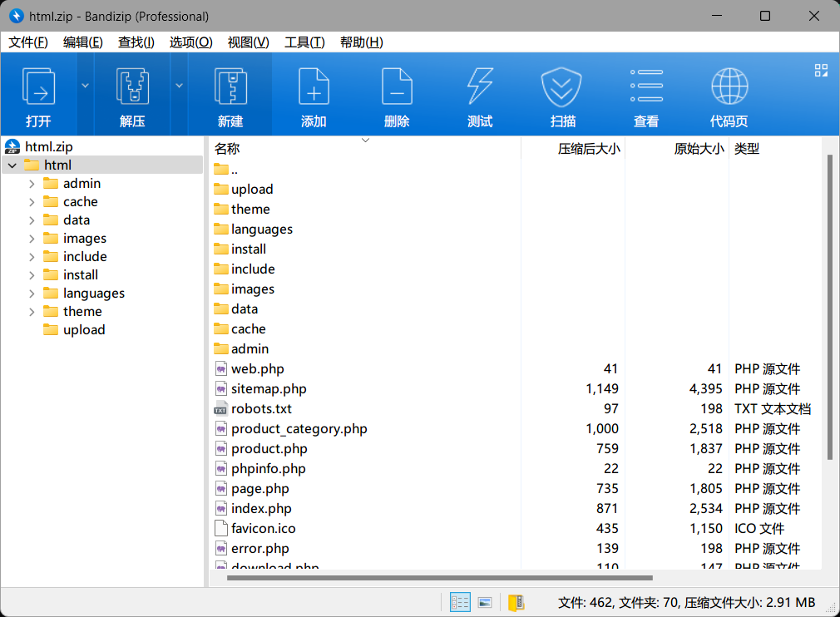
Task: Open the 代码页 (Code page) globe icon
Action: (x=729, y=87)
